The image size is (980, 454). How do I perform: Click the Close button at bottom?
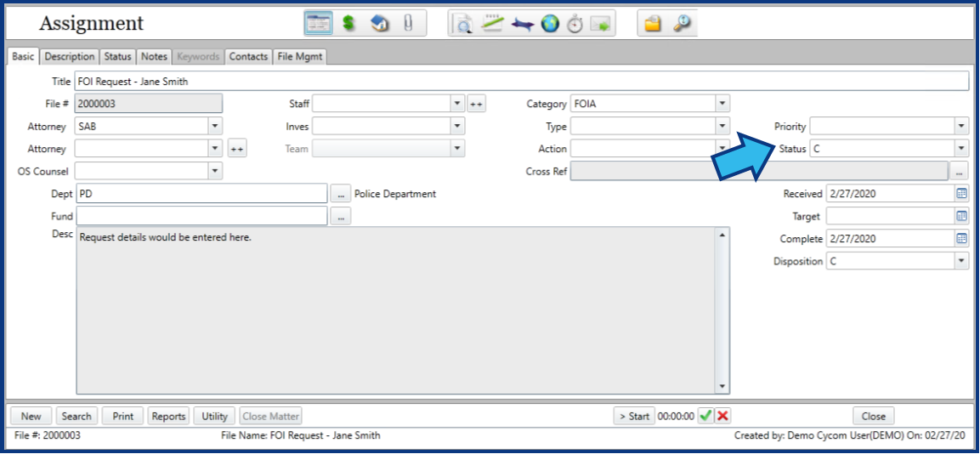873,416
